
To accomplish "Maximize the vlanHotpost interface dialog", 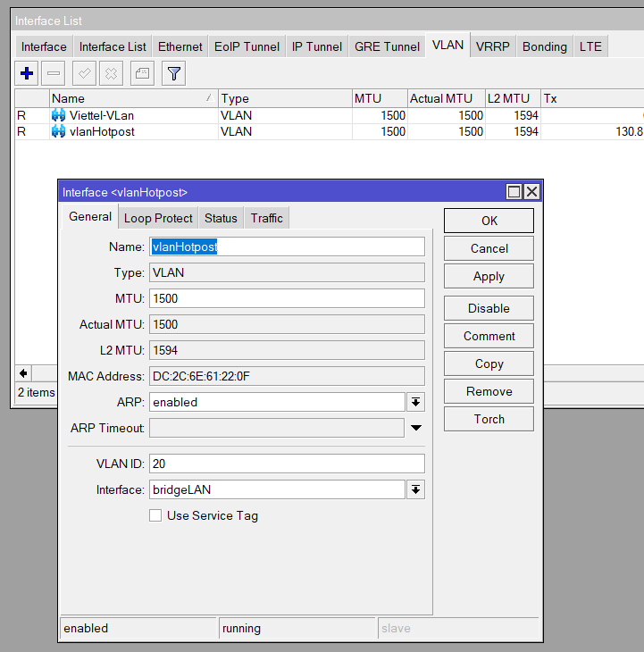I will (x=514, y=192).
